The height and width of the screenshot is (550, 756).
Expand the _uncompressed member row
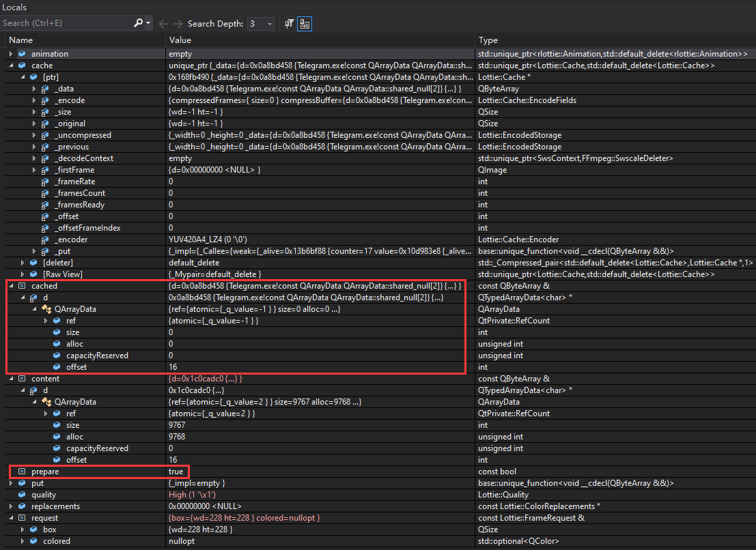tap(33, 135)
